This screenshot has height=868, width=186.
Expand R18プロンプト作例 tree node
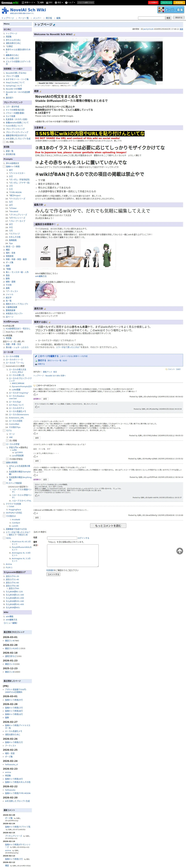click(4, 332)
